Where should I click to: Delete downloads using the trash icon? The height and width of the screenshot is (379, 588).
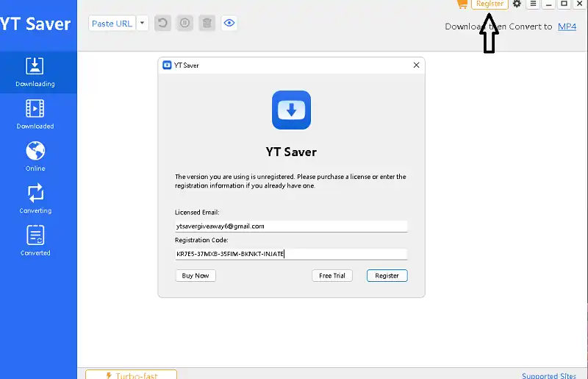click(207, 23)
